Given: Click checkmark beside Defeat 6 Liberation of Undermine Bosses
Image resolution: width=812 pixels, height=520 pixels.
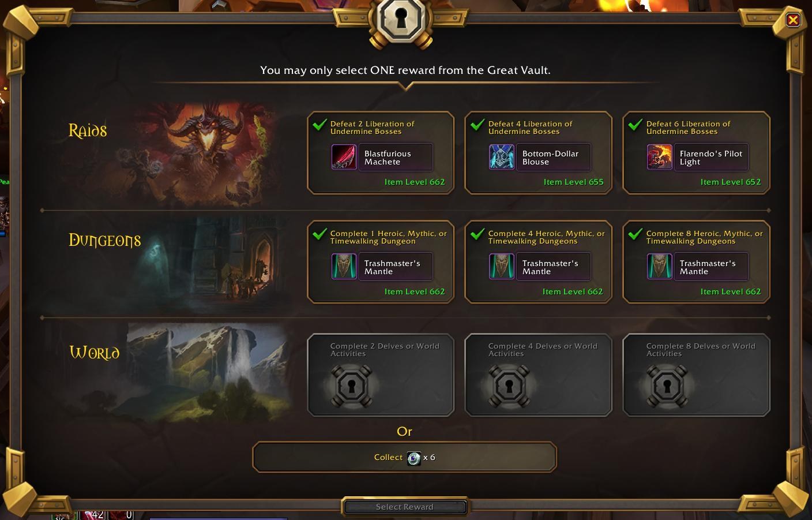Looking at the screenshot, I should click(x=635, y=124).
